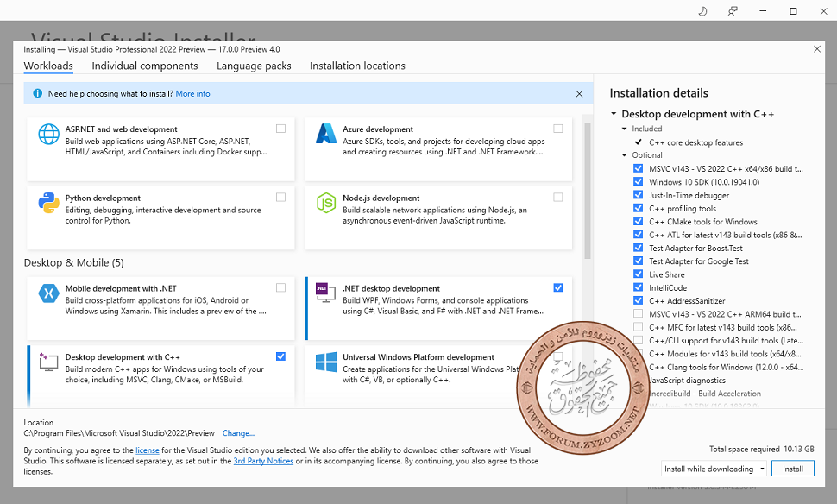Viewport: 837px width, 504px height.
Task: Click the .NET desktop development icon
Action: 325,292
